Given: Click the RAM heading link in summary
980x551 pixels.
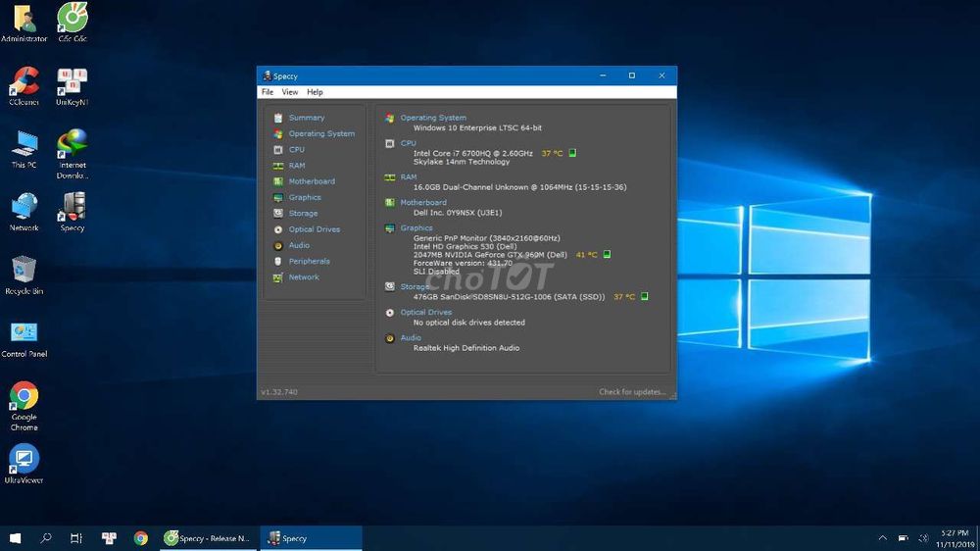Looking at the screenshot, I should [408, 177].
